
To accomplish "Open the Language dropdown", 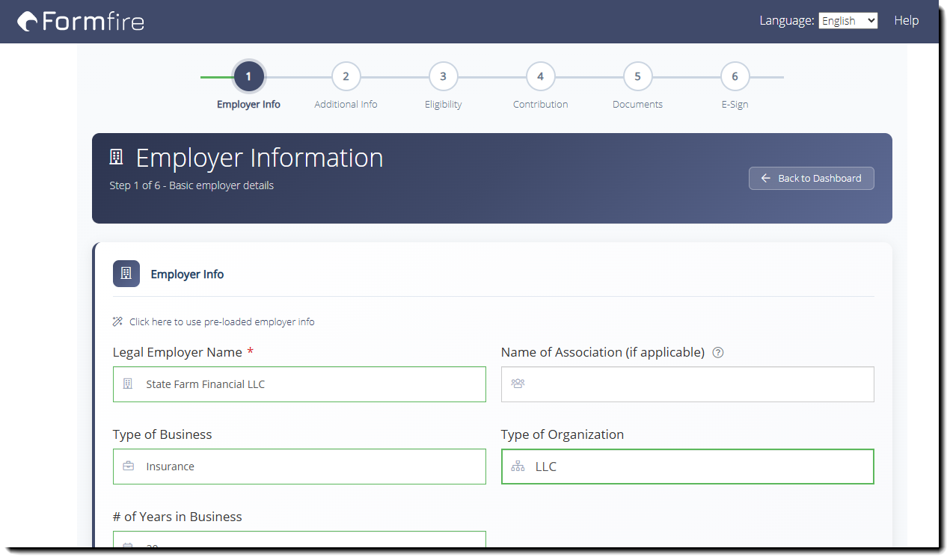I will 848,21.
